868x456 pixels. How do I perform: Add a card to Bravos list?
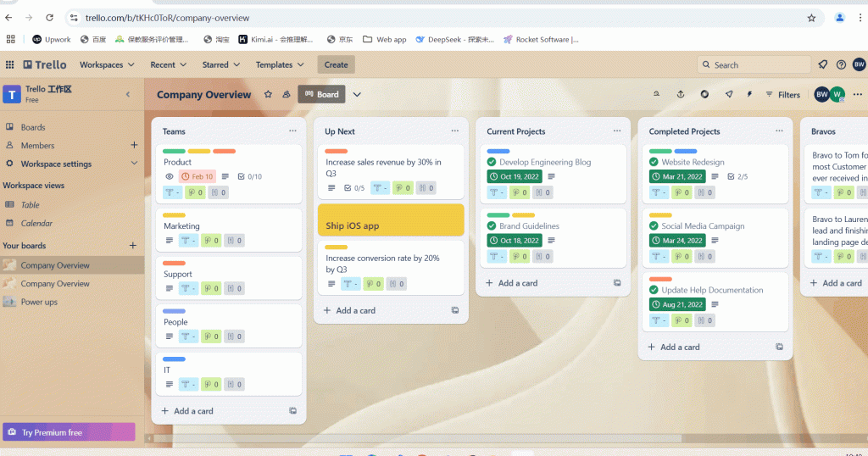pyautogui.click(x=836, y=283)
